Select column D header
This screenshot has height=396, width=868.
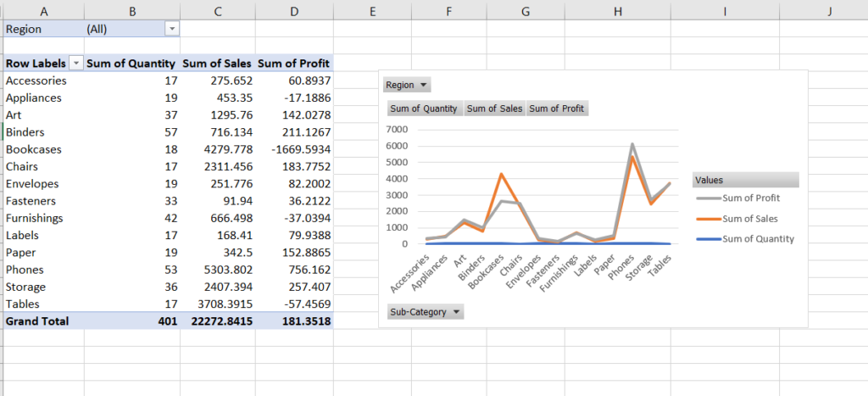click(x=294, y=9)
